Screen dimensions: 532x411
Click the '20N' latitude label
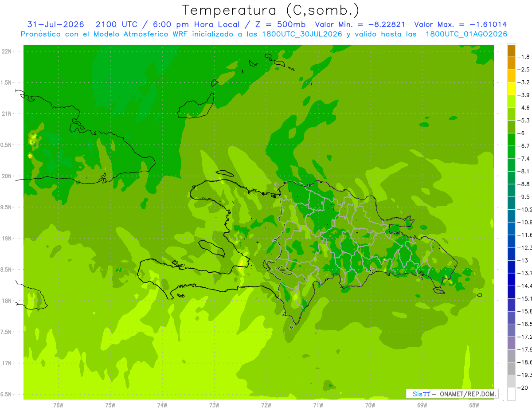click(6, 176)
